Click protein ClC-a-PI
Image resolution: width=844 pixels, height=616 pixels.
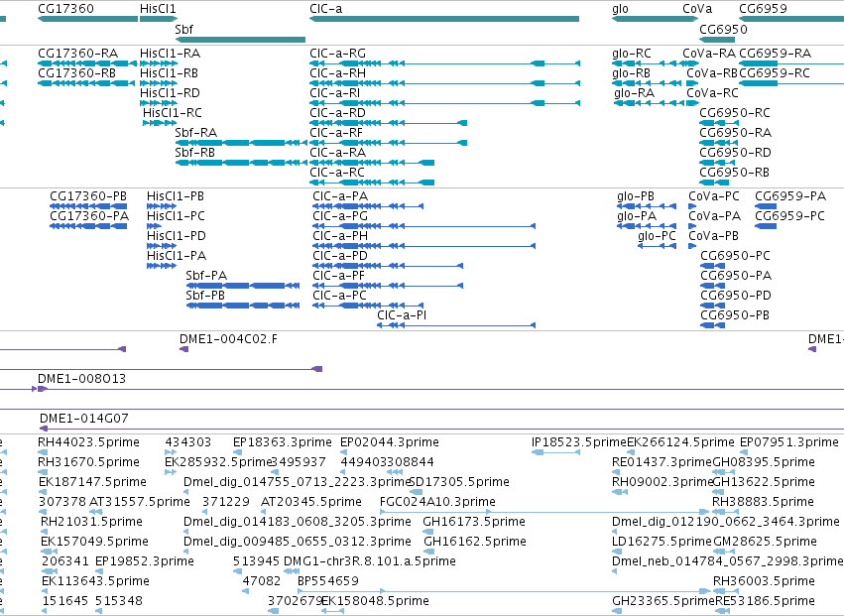[402, 315]
